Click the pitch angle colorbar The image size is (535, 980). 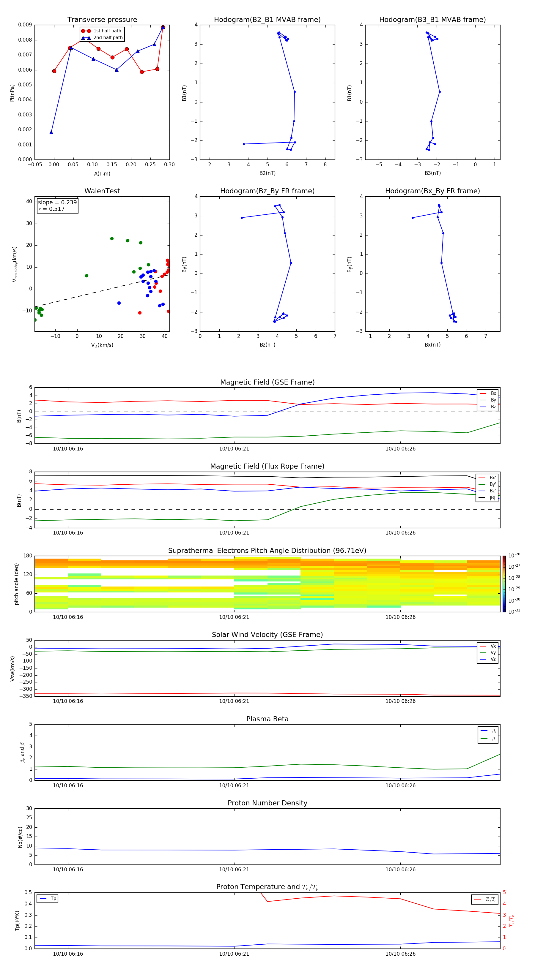(x=504, y=584)
